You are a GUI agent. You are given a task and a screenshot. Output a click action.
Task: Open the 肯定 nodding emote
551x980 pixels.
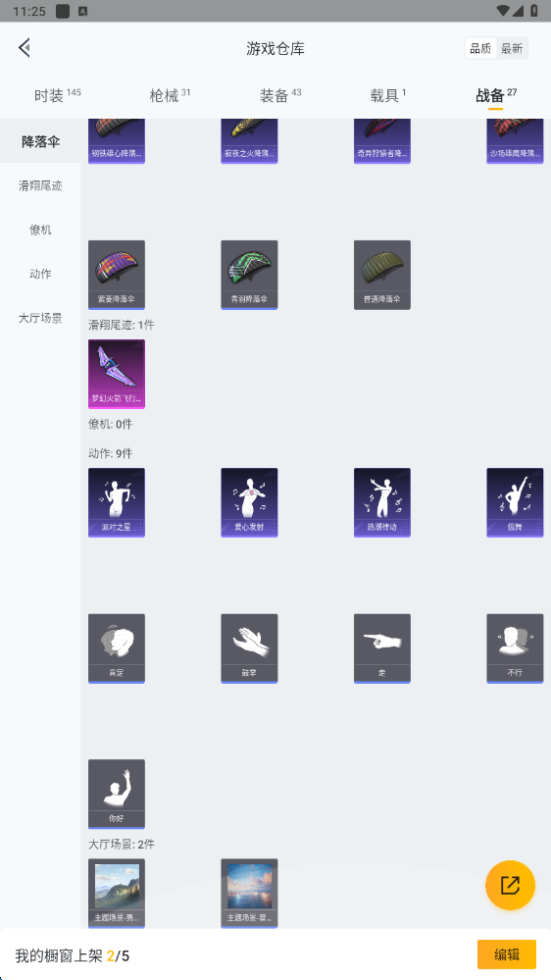(117, 648)
